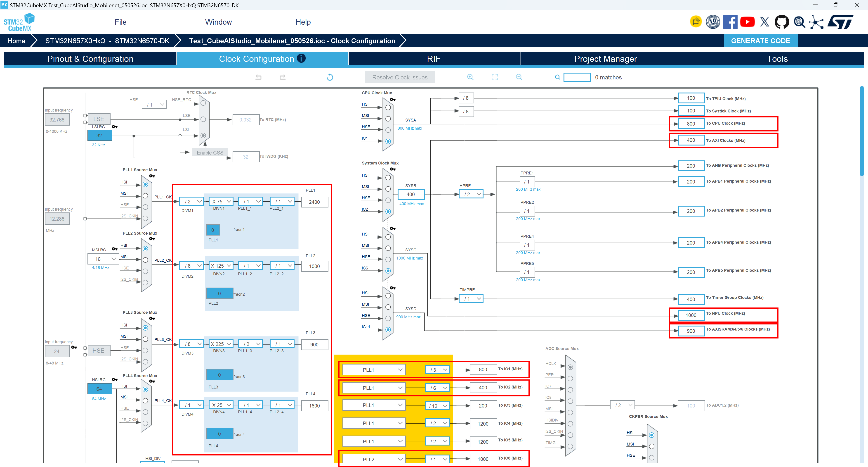Click the undo arrow in clock toolbar
The height and width of the screenshot is (467, 868).
258,77
